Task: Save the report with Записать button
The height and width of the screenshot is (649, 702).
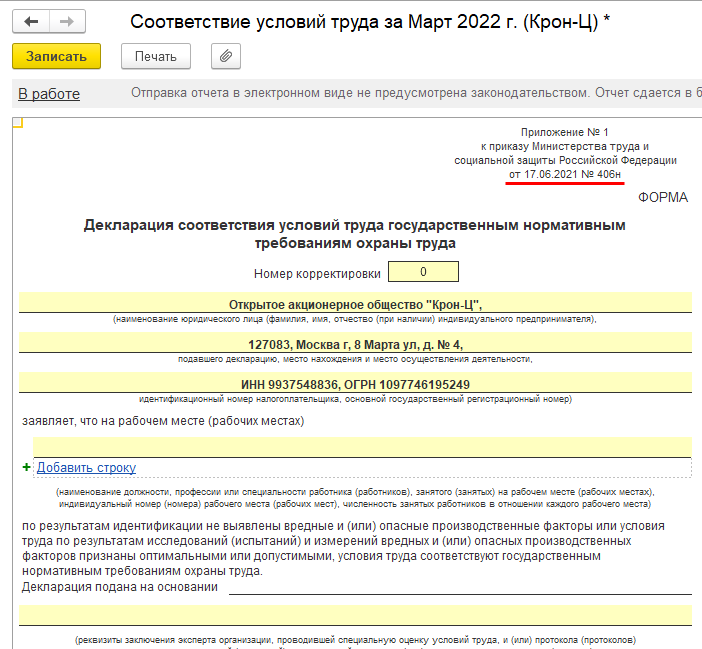Action: point(56,56)
